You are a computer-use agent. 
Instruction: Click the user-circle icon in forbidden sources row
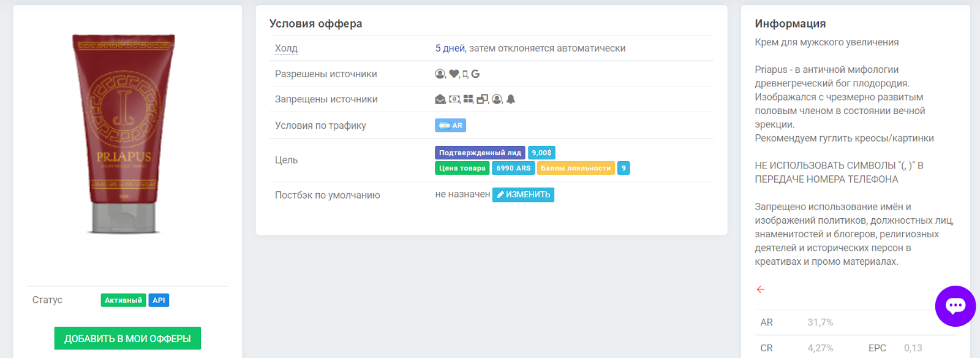(497, 99)
